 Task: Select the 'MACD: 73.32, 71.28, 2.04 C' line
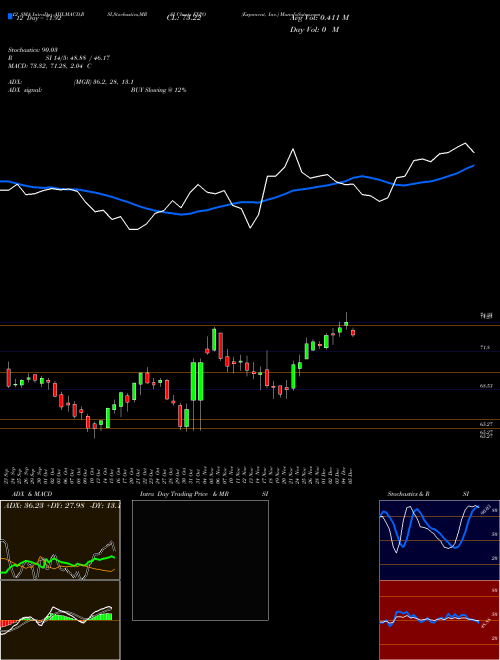[50, 66]
